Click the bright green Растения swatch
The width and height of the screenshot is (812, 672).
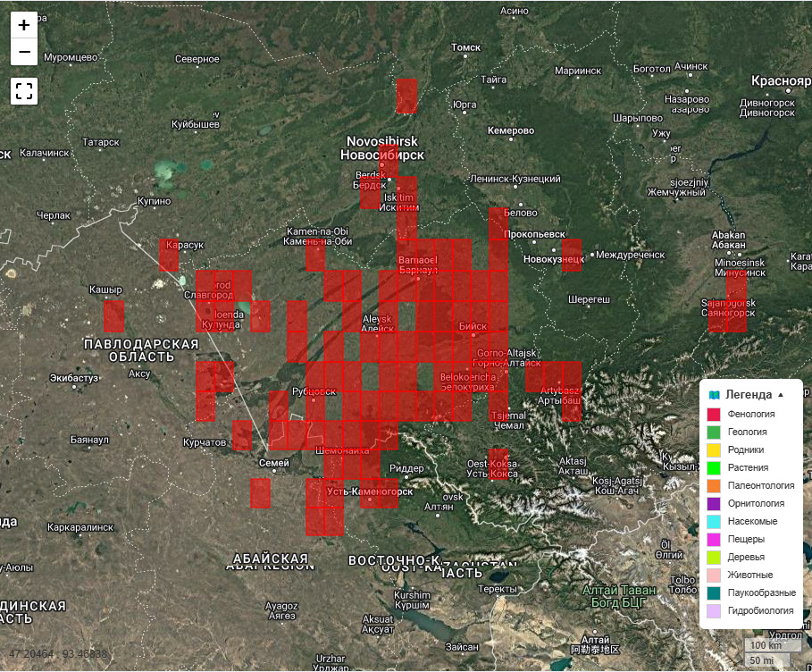[714, 468]
